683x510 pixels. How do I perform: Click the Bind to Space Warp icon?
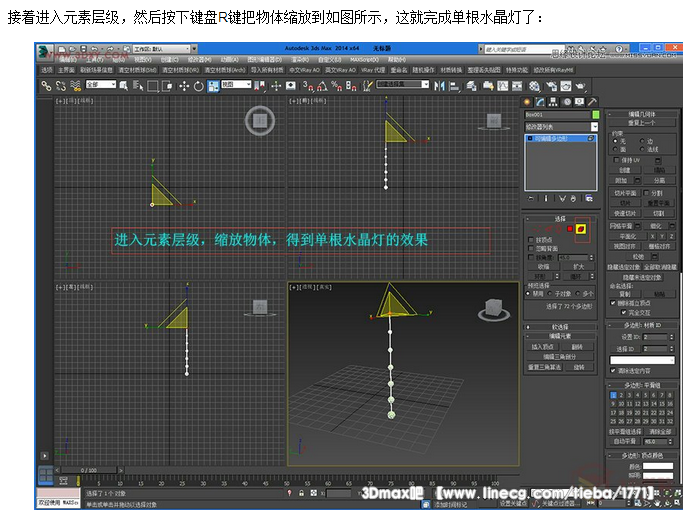tap(75, 86)
